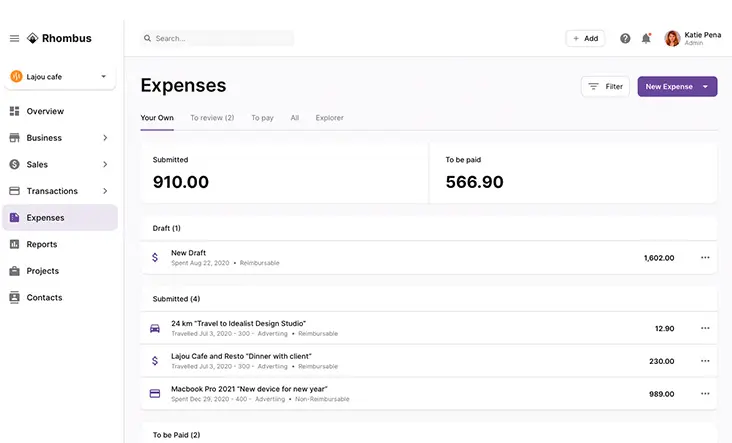Switch to the Explorer tab
732x443 pixels.
coord(329,118)
